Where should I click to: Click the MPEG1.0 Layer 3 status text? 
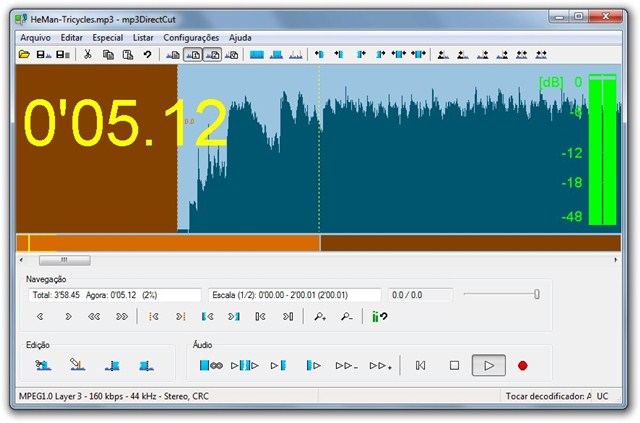click(x=114, y=396)
